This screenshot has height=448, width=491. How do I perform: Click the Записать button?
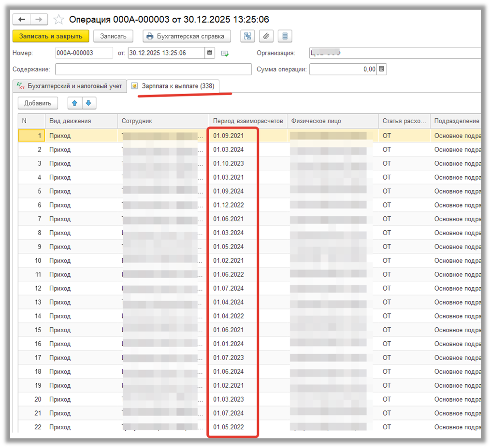(x=113, y=36)
